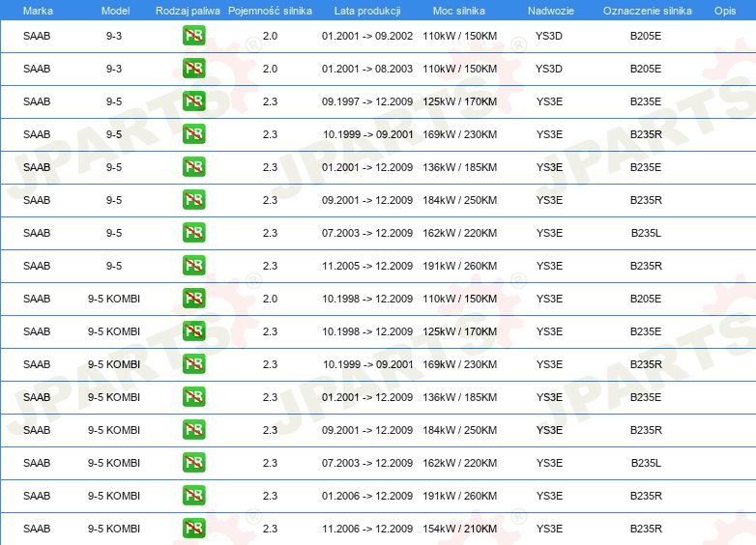Select the Moc silnika column header

(459, 11)
